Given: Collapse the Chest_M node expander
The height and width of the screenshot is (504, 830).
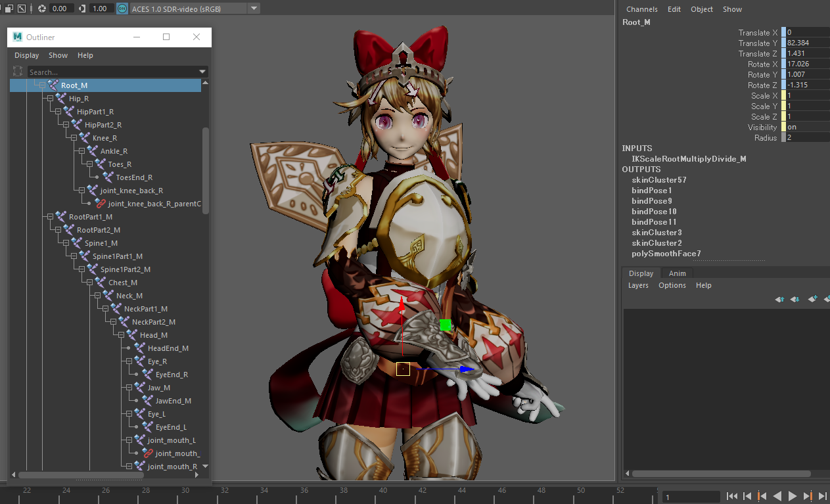Looking at the screenshot, I should (x=89, y=283).
